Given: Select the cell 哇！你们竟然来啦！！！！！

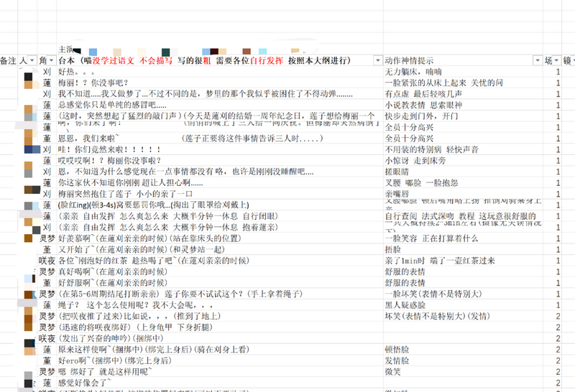Looking at the screenshot, I should [220, 149].
